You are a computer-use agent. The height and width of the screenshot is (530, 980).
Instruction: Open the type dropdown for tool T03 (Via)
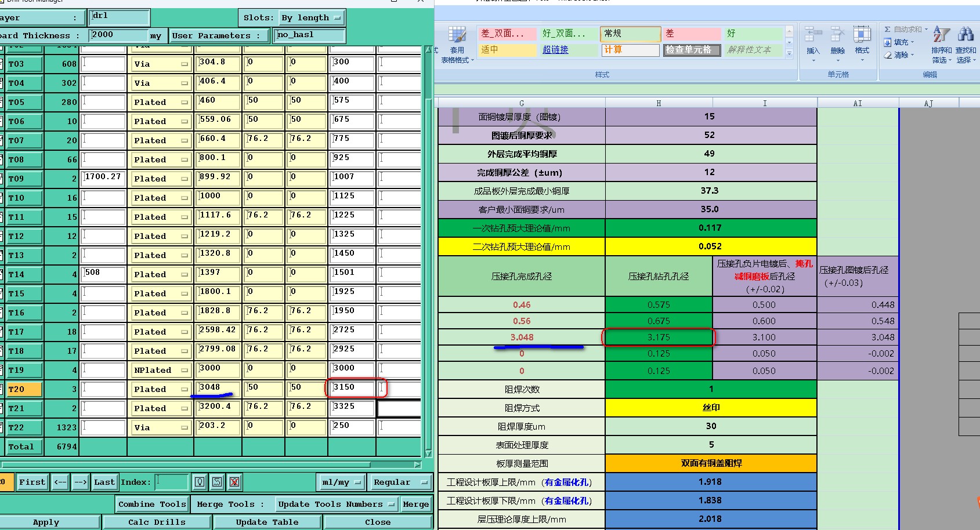[x=161, y=64]
